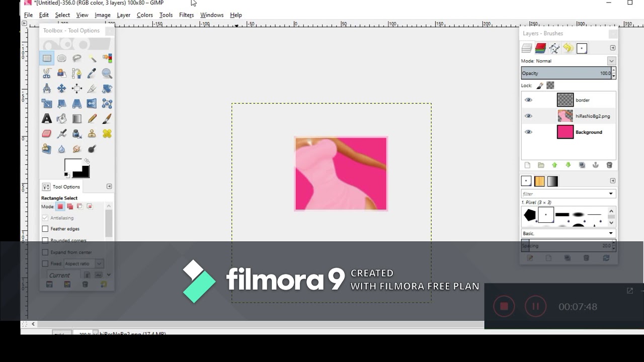Hide the hiResNoBg2.png layer
Viewport: 644px width, 362px height.
coord(528,116)
